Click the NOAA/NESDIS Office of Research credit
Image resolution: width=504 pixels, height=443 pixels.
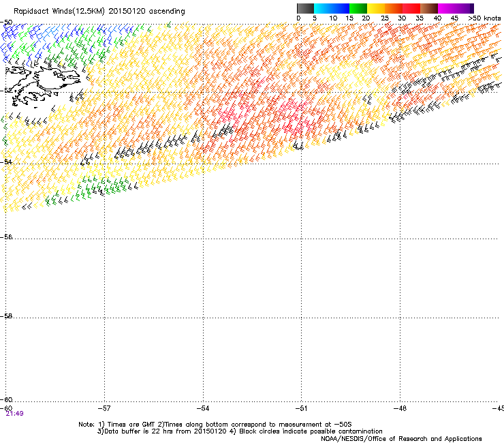click(401, 439)
